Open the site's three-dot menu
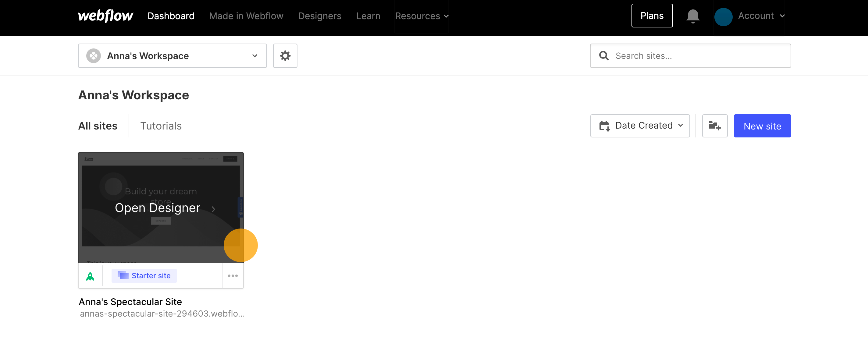The image size is (868, 362). point(233,275)
